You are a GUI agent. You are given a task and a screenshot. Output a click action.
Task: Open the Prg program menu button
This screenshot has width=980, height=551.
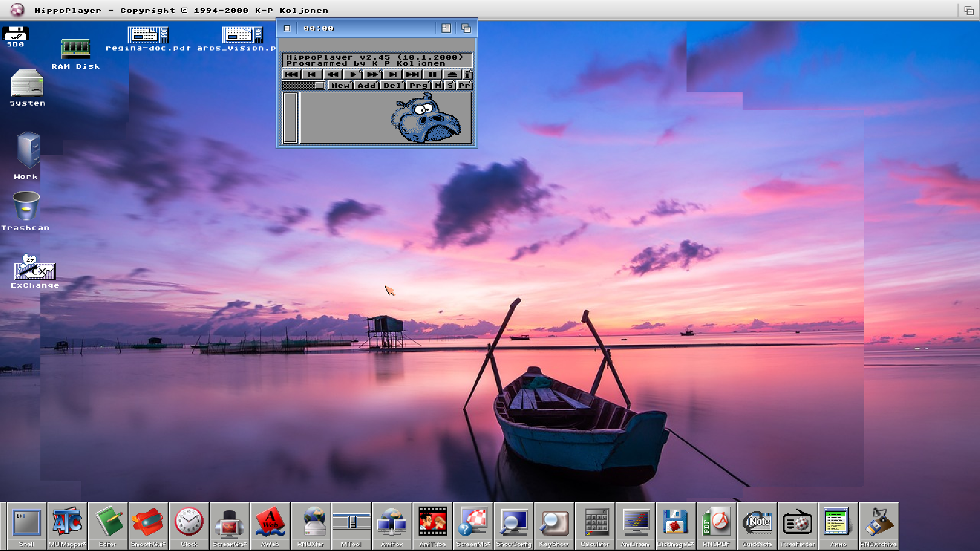click(x=419, y=86)
